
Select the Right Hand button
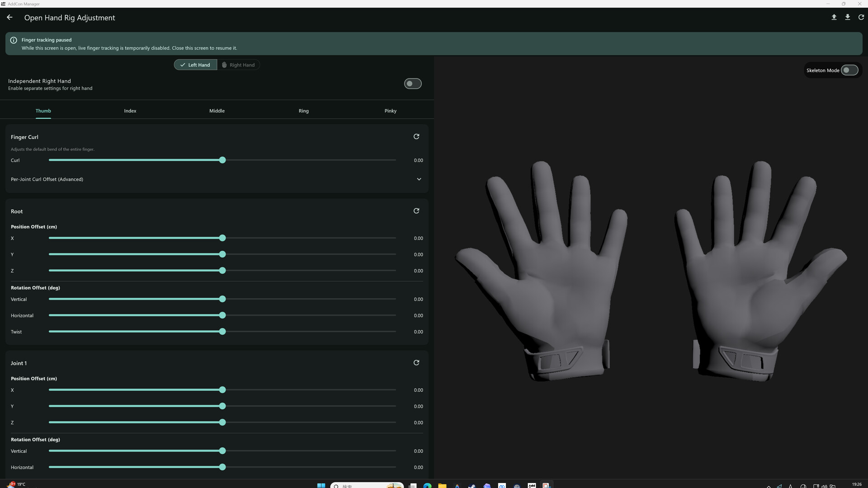click(x=238, y=65)
